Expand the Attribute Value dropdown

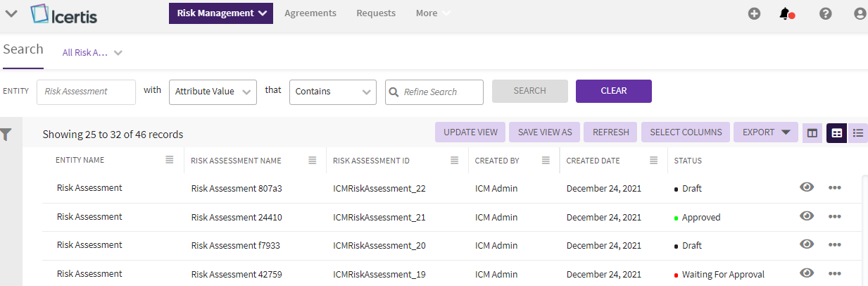(213, 92)
